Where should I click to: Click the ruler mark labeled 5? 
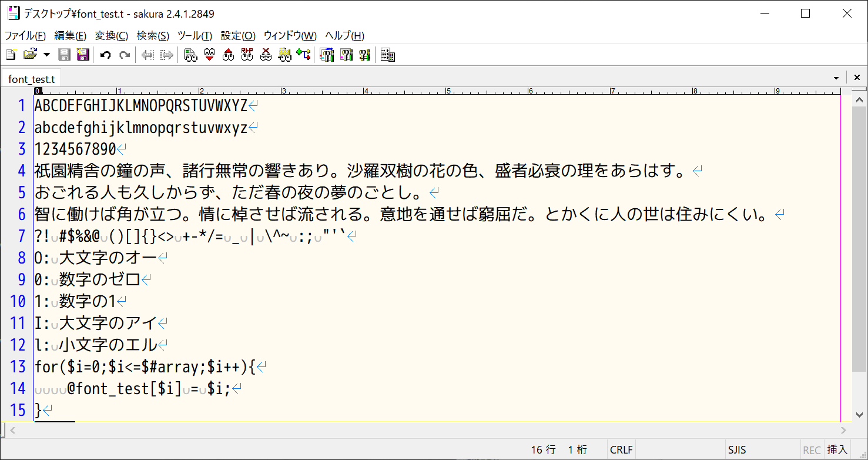pos(448,91)
